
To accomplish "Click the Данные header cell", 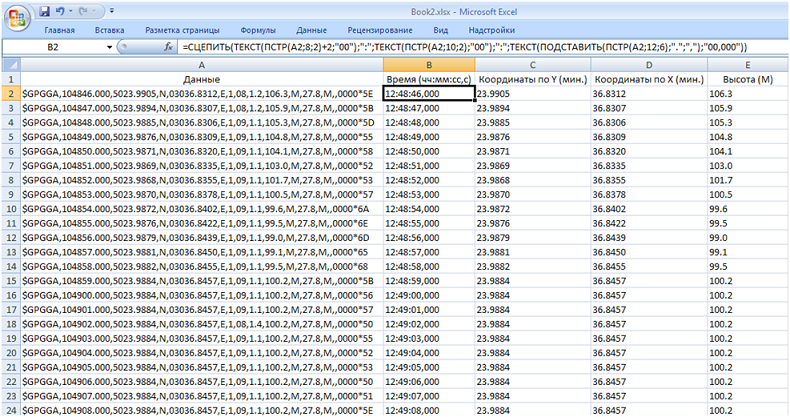I will [x=202, y=80].
